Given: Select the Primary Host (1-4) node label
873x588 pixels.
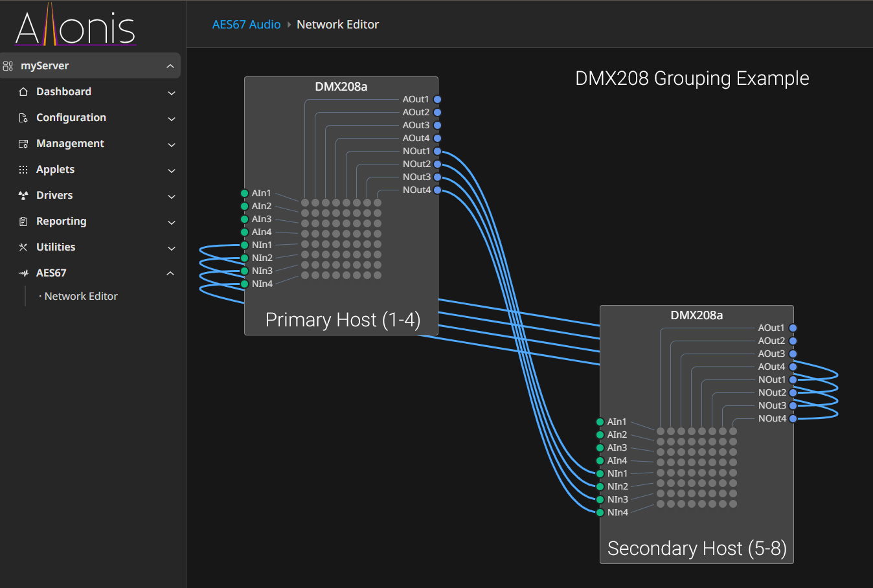Looking at the screenshot, I should 343,320.
